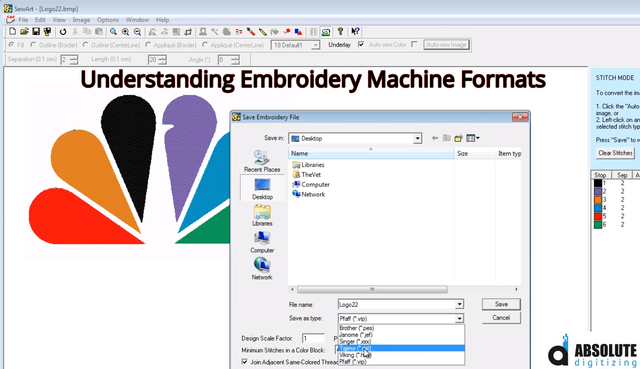Click the New file toolbar icon
Image resolution: width=640 pixels, height=369 pixels.
(13, 31)
